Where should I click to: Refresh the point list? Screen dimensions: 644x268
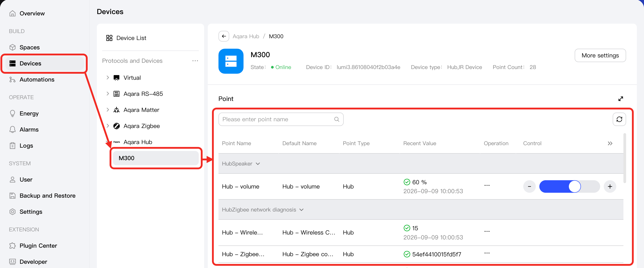pos(619,119)
